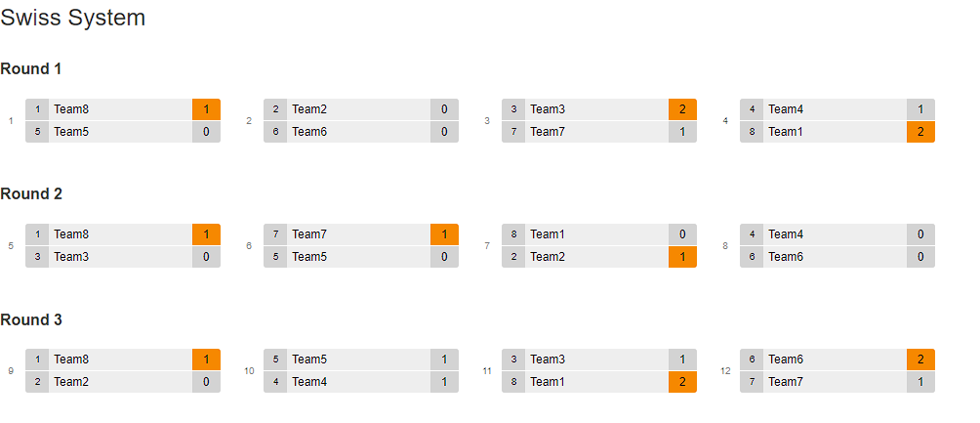Click Team2 in Round 3 match 9
Viewport: 980px width, 423px height.
[71, 382]
